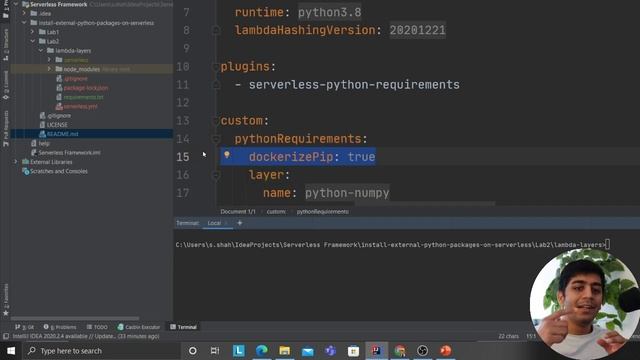Screen dimensions: 640x360
Task: Fold the plugins block at line 10
Action: [x=216, y=67]
